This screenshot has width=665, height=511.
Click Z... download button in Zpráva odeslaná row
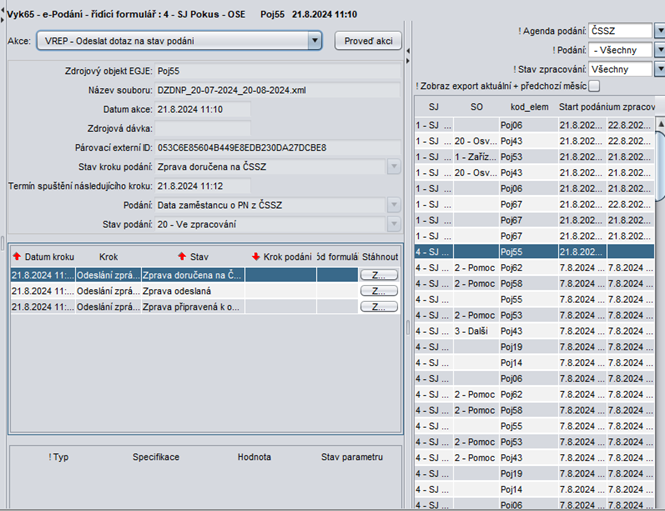pyautogui.click(x=379, y=291)
